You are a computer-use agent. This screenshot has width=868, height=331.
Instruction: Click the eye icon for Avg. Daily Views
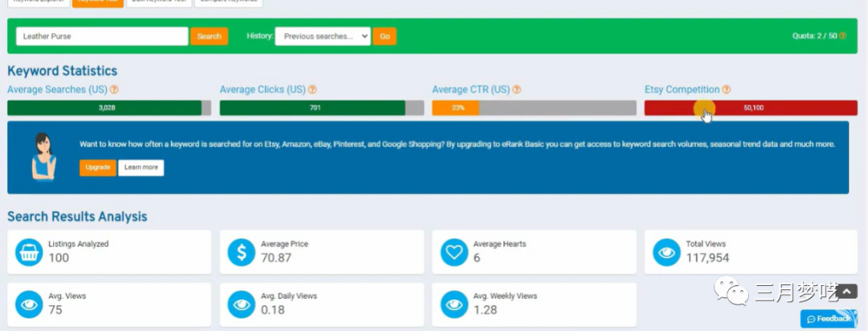[x=241, y=304]
